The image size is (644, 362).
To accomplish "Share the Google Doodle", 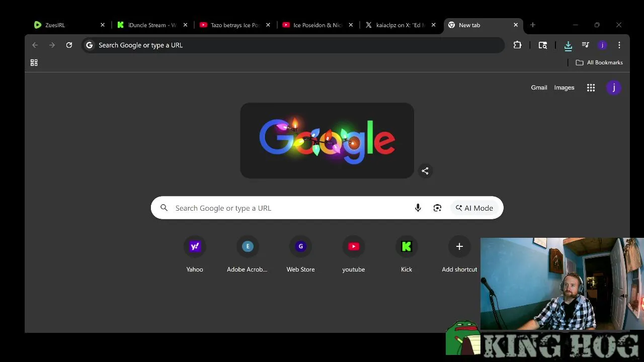I will (x=425, y=171).
